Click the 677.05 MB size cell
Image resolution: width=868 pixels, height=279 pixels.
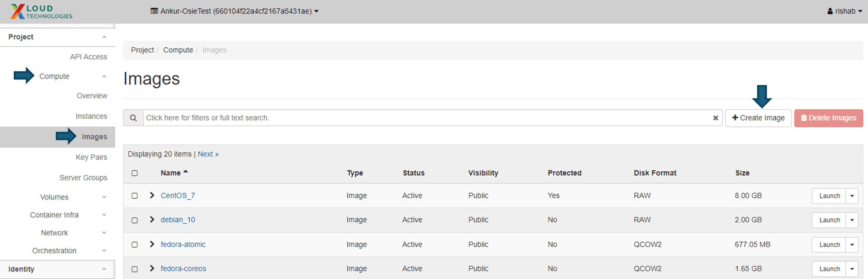pos(752,244)
